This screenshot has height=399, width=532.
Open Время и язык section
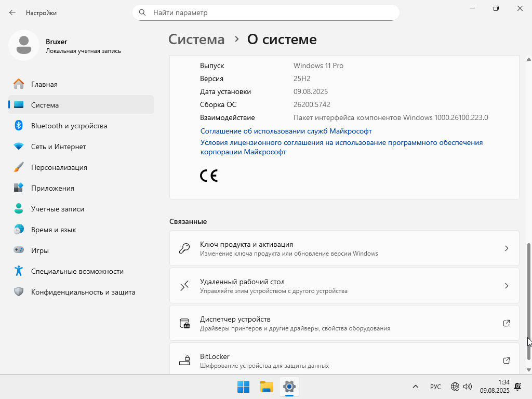pos(81,229)
